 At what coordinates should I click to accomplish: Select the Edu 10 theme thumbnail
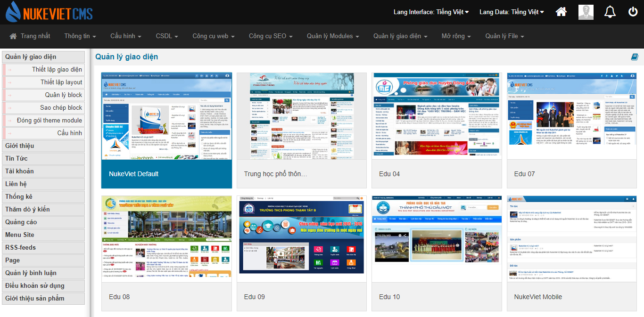tap(437, 239)
